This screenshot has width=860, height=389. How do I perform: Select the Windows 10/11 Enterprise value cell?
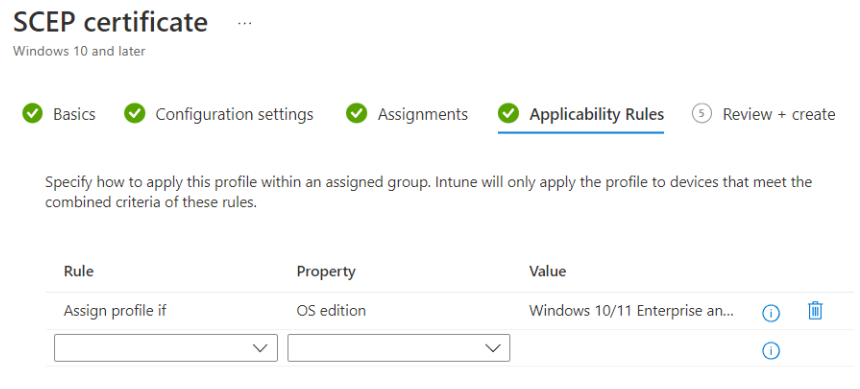(631, 311)
